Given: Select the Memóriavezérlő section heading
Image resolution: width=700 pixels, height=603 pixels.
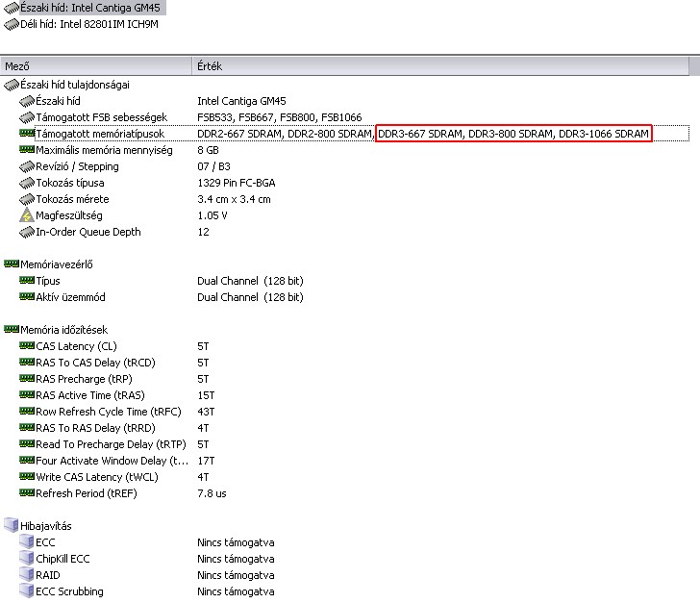Looking at the screenshot, I should 56,264.
